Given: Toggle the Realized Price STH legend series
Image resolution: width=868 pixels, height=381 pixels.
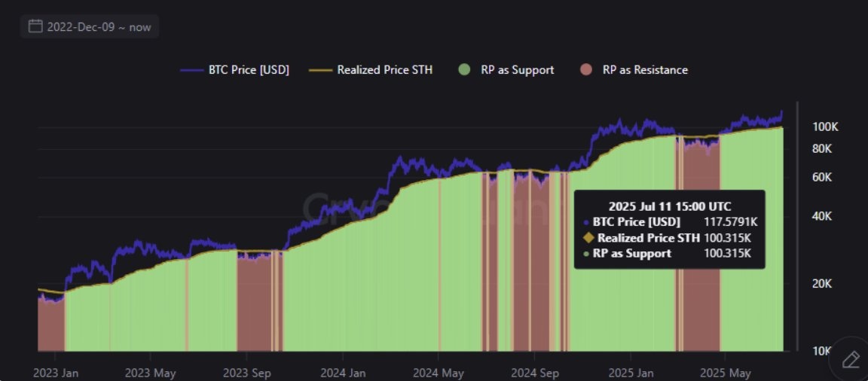Looking at the screenshot, I should [368, 70].
